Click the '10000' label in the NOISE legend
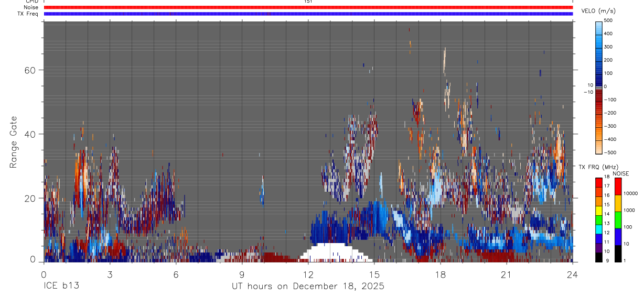The image size is (644, 297). (x=630, y=194)
